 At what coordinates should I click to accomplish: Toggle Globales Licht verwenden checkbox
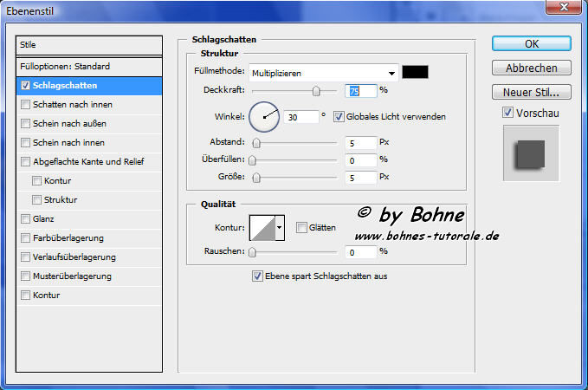pyautogui.click(x=339, y=115)
